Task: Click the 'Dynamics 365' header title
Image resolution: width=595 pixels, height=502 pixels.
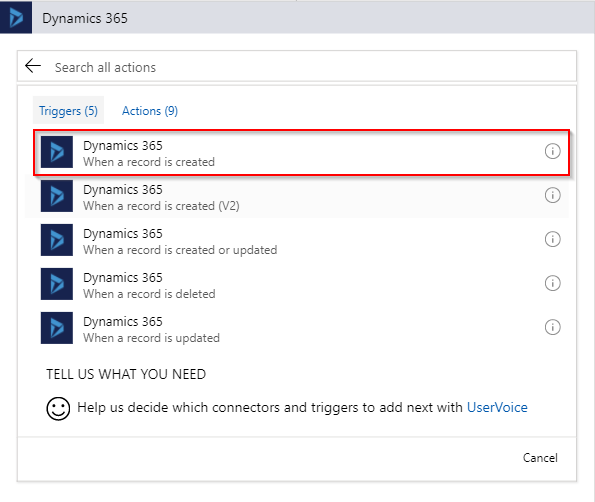Action: (x=85, y=18)
